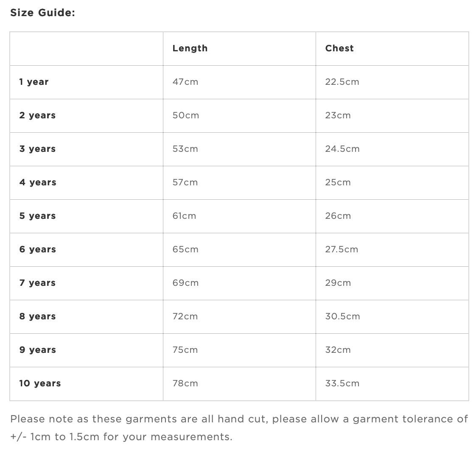The height and width of the screenshot is (458, 476).
Task: Click the 7 years row label
Action: [x=37, y=283]
